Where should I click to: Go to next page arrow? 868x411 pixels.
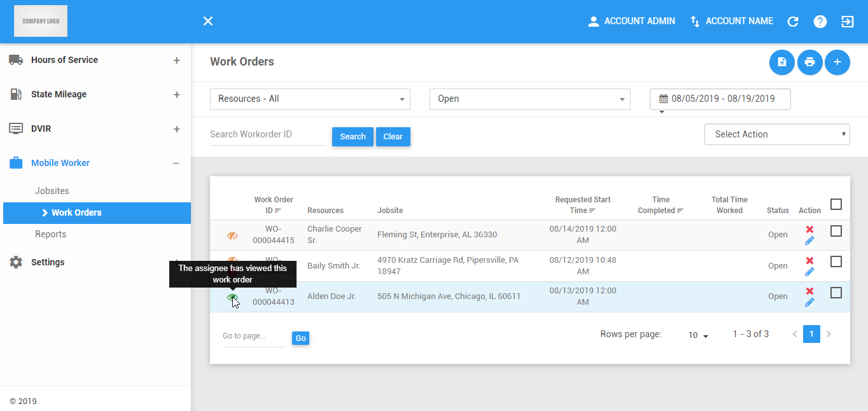click(829, 334)
